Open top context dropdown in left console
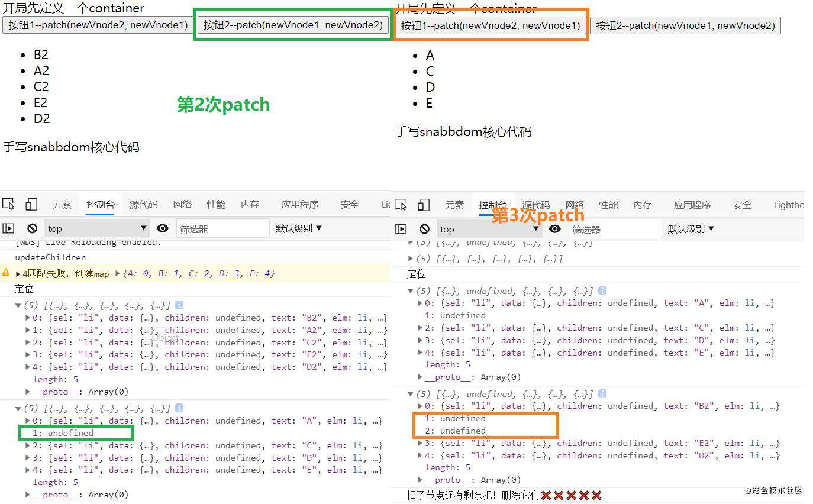813x504 pixels. pos(98,228)
